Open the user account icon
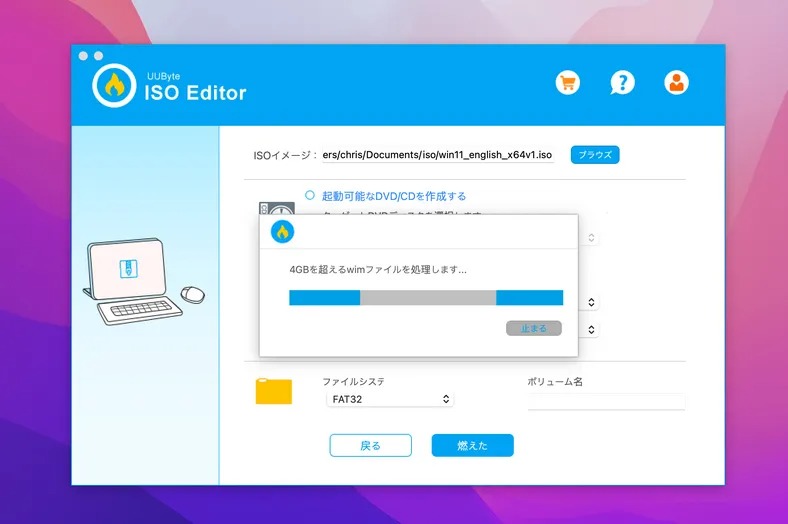The width and height of the screenshot is (788, 524). click(676, 83)
